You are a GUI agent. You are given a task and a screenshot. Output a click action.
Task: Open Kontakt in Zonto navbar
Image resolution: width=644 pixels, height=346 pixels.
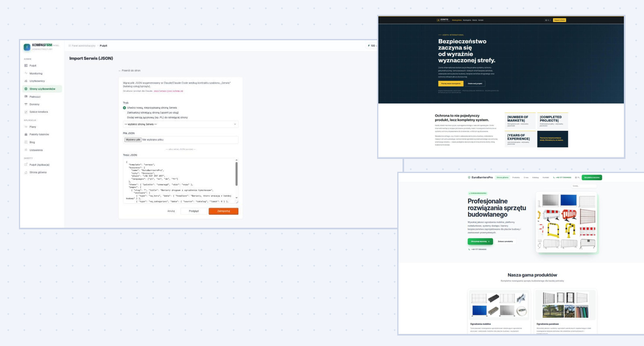[481, 20]
